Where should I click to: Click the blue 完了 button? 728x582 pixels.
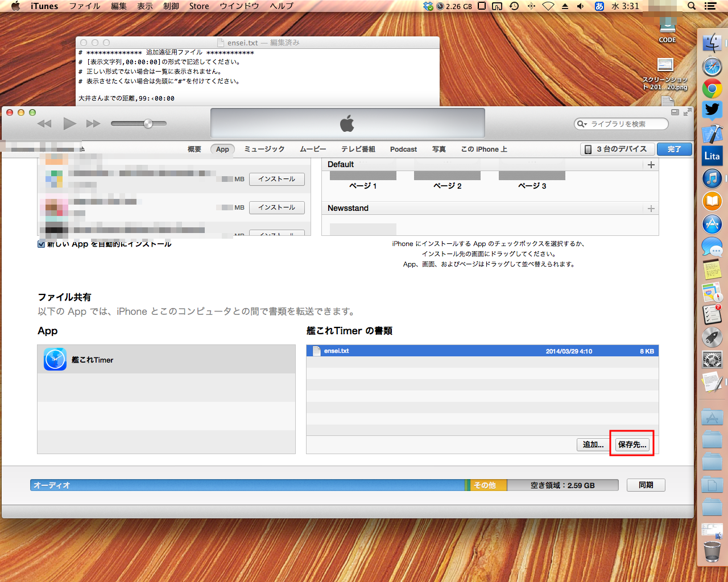[675, 149]
